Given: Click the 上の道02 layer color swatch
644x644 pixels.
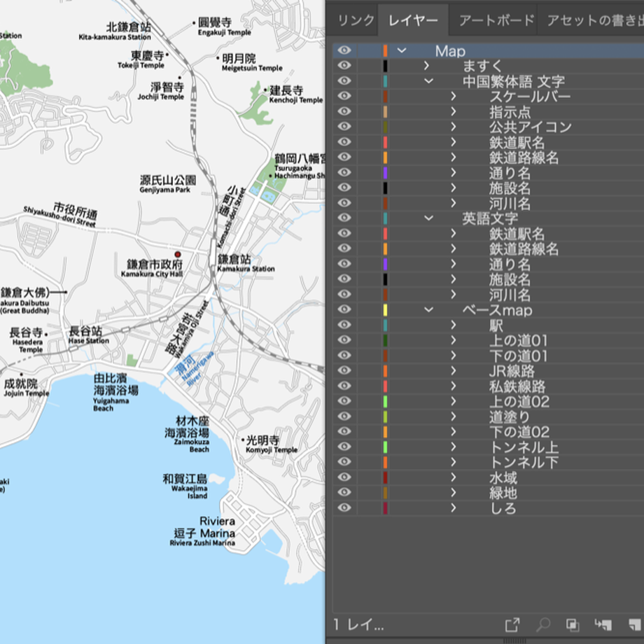Looking at the screenshot, I should [x=385, y=401].
